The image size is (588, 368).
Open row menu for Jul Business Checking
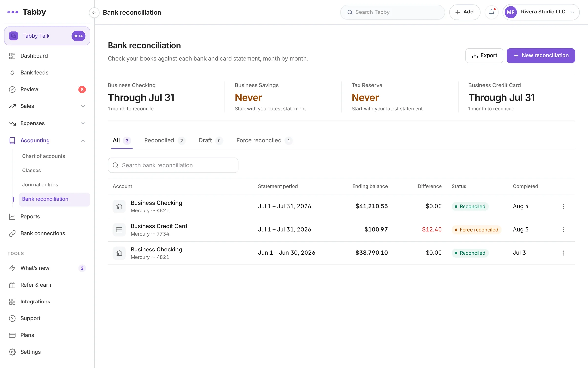coord(563,207)
